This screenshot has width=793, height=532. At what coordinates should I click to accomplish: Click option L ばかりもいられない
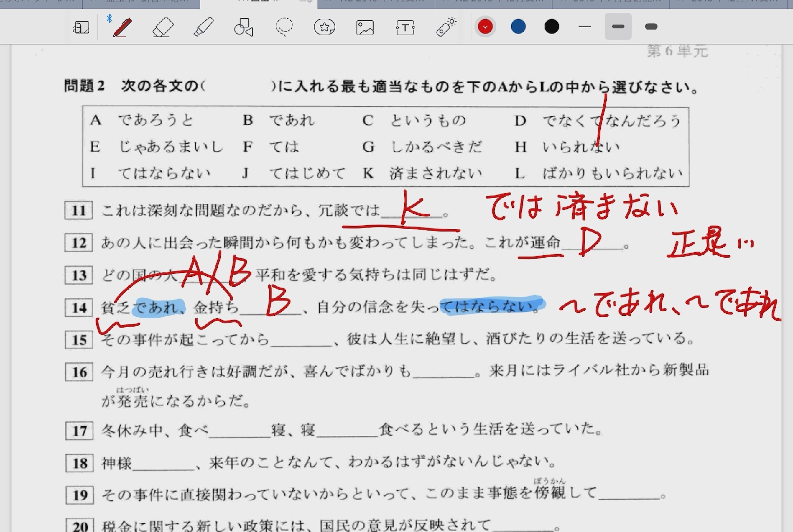click(598, 173)
